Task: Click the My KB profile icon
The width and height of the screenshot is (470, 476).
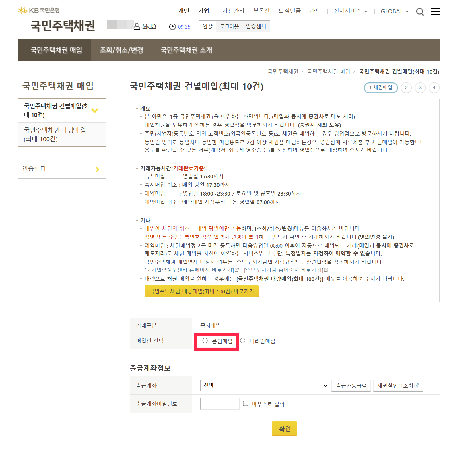Action: coord(137,26)
